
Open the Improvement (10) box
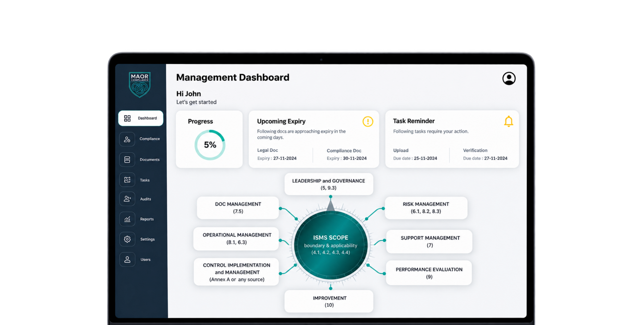click(x=329, y=301)
